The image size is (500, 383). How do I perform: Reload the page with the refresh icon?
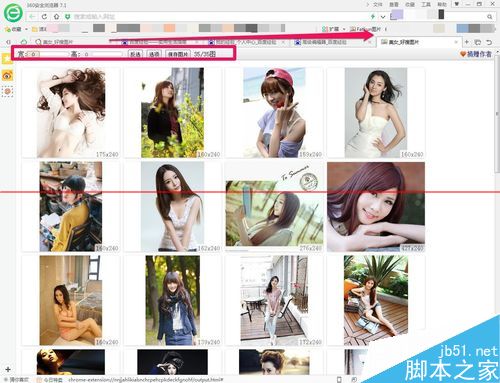coord(44,16)
